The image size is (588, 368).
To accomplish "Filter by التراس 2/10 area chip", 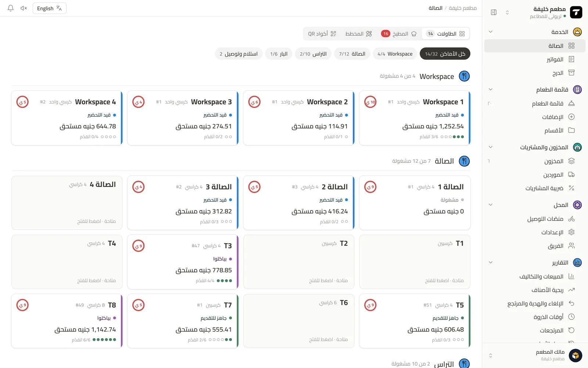I will [313, 54].
